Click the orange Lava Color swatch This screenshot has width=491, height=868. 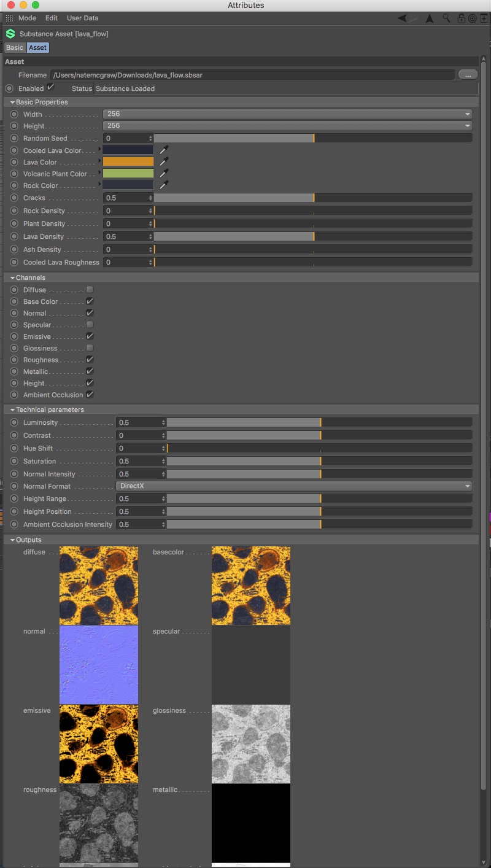coord(128,161)
